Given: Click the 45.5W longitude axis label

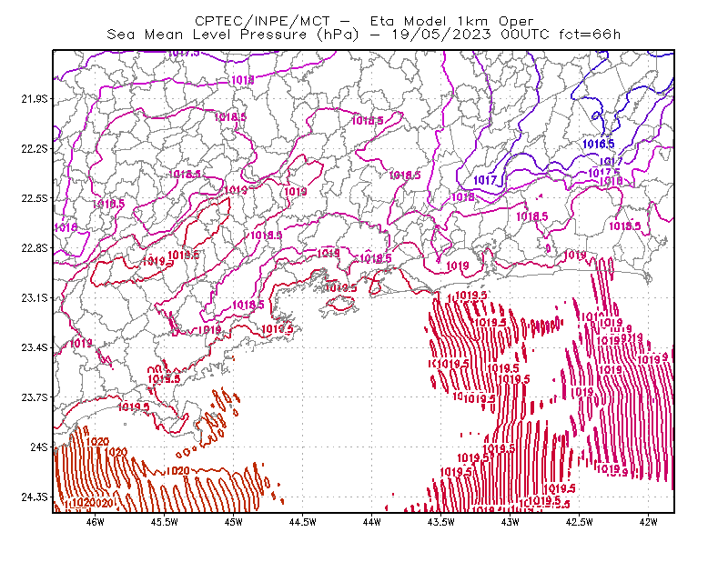Looking at the screenshot, I should point(165,522).
